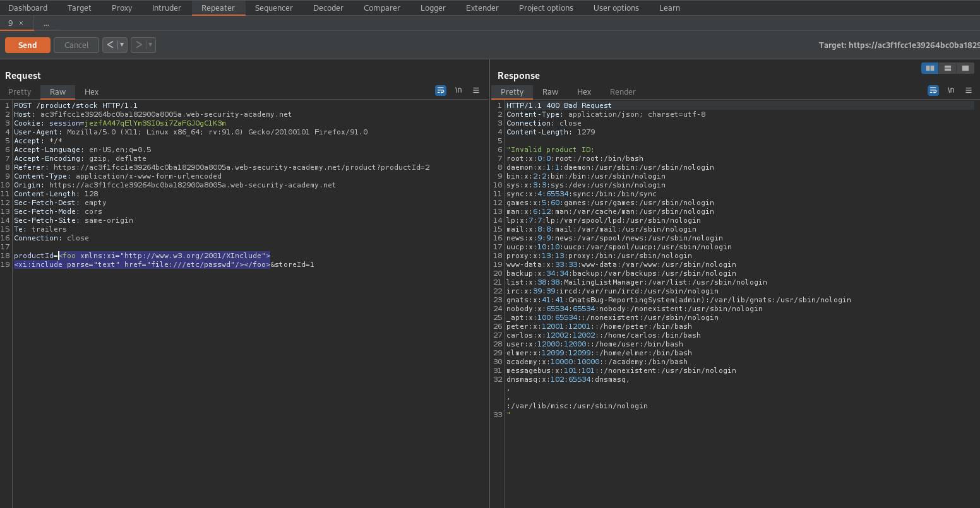Select side-by-side layout icon
The width and height of the screenshot is (980, 508).
coord(929,68)
